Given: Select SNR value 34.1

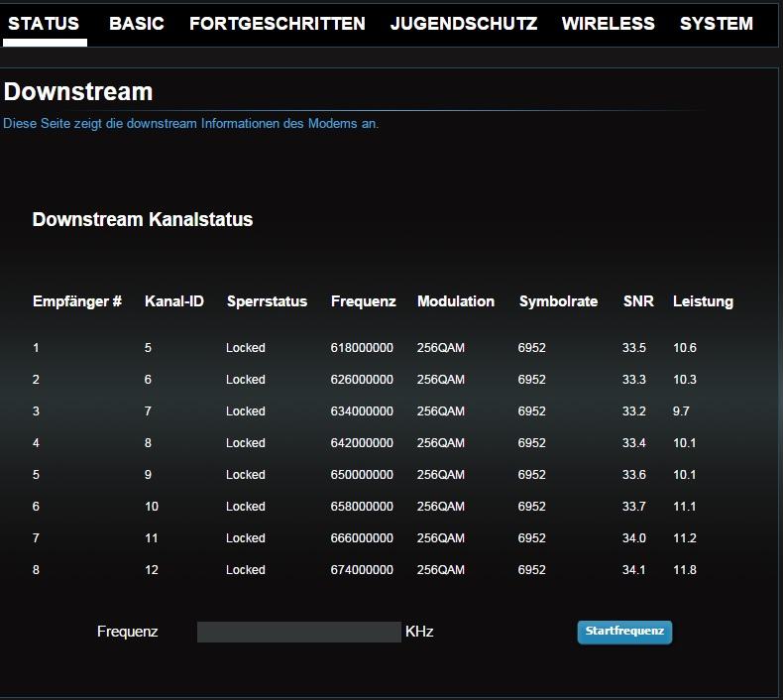Looking at the screenshot, I should [x=633, y=569].
